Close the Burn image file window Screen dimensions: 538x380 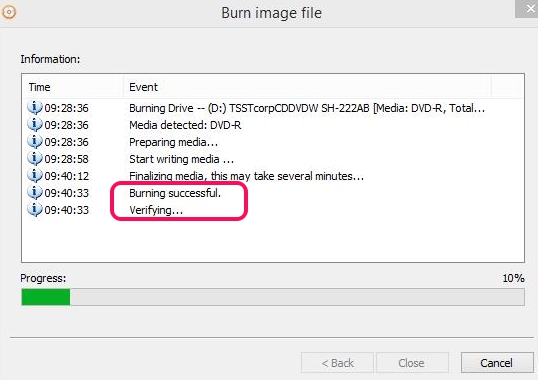(527, 8)
